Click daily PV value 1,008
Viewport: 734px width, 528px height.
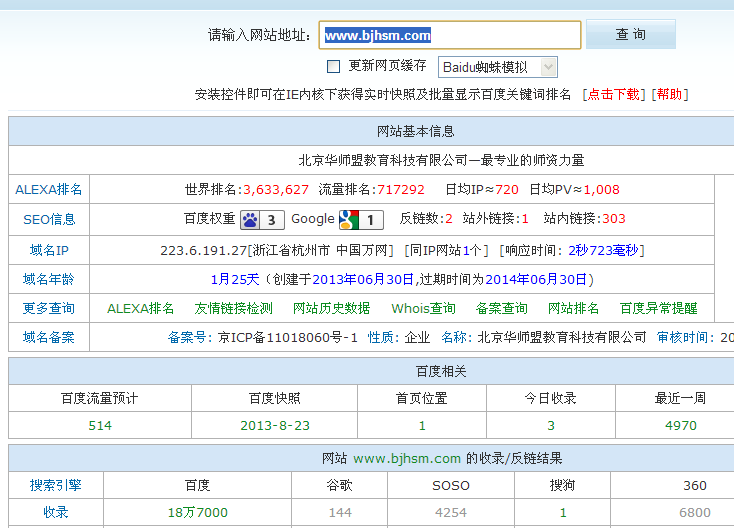click(x=602, y=190)
